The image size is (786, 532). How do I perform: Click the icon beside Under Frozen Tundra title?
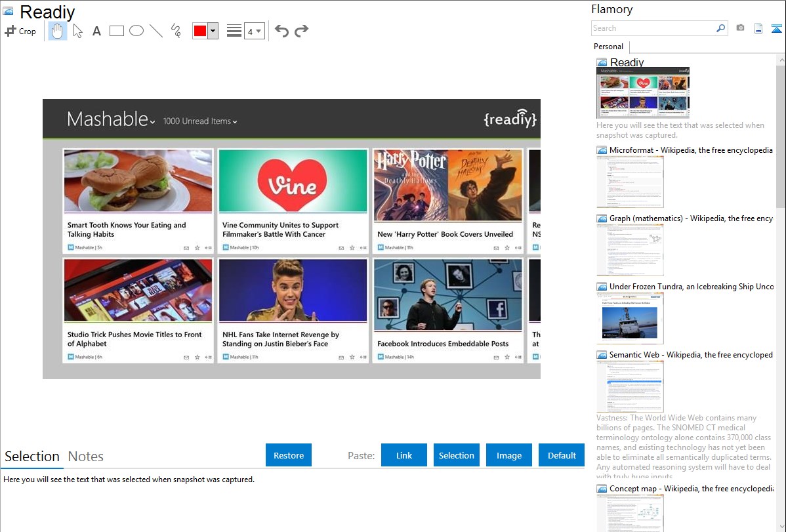coord(602,287)
